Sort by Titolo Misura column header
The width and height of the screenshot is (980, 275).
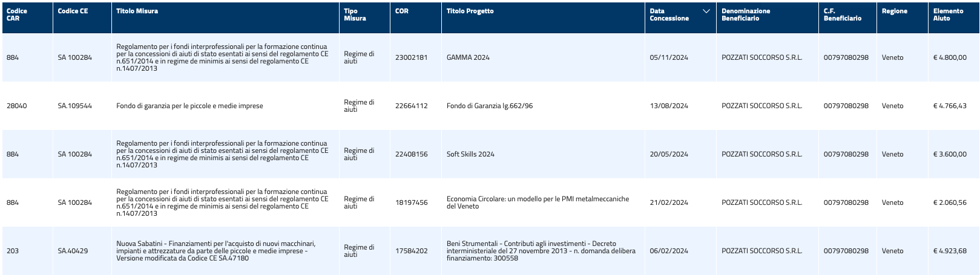pos(137,11)
